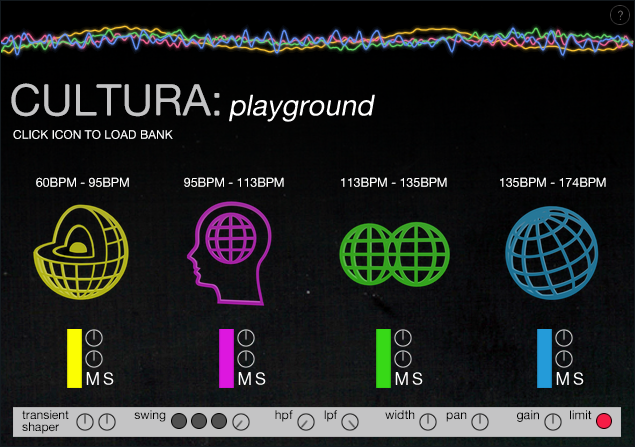Click the hpf knob
The image size is (635, 447).
click(306, 421)
